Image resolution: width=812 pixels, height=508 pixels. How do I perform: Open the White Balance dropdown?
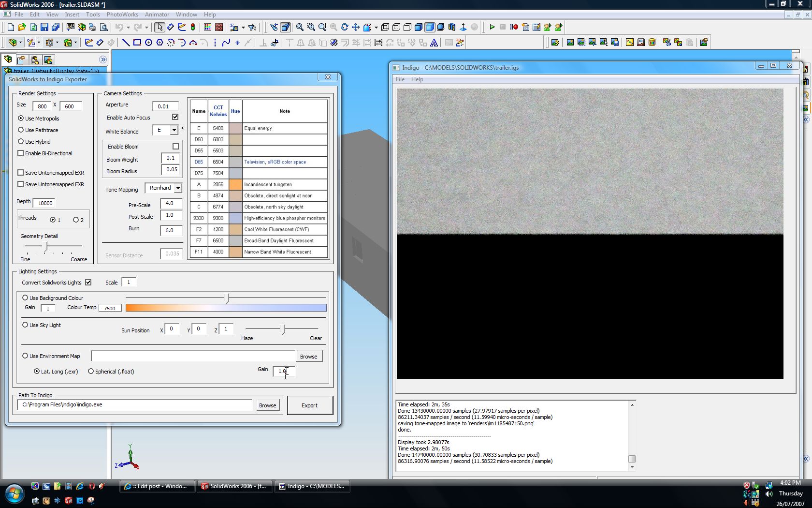[174, 130]
